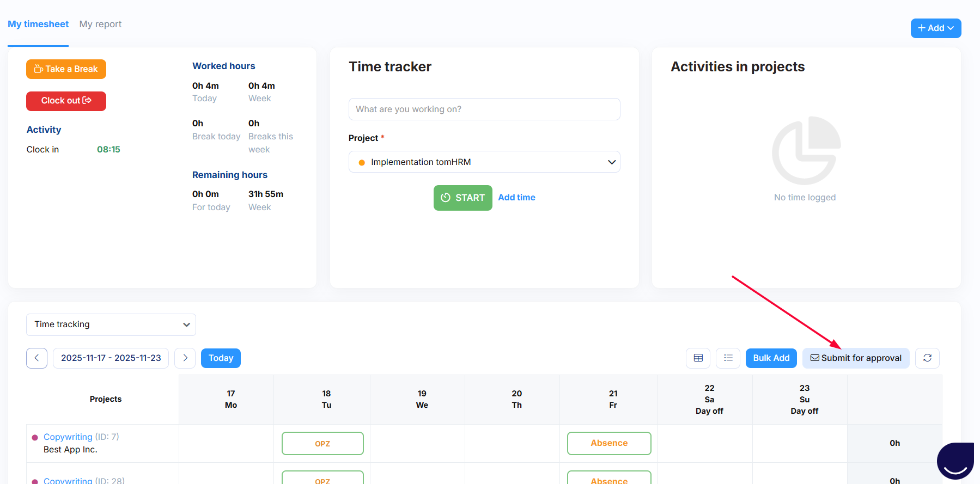Open the Implementation tomHRM project dropdown
Screen dimensions: 980x484
[x=484, y=162]
